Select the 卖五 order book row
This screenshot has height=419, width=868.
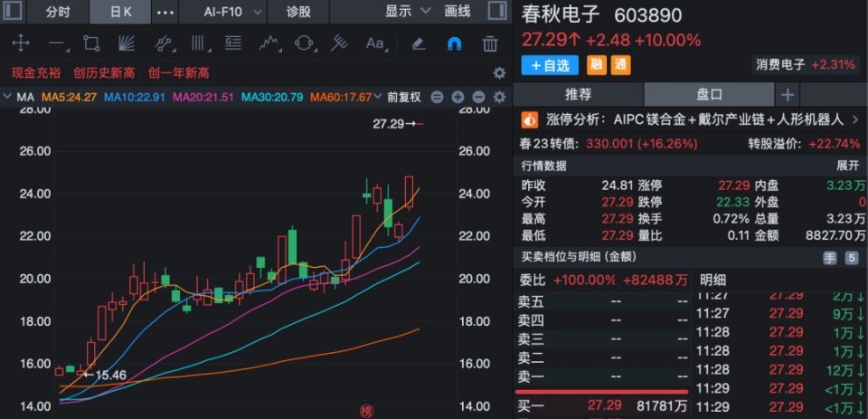click(x=602, y=302)
